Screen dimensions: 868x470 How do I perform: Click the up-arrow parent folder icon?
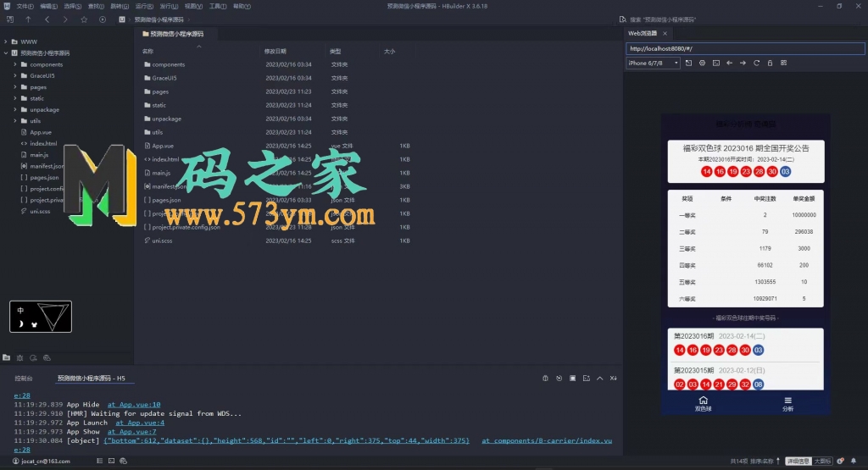point(28,19)
